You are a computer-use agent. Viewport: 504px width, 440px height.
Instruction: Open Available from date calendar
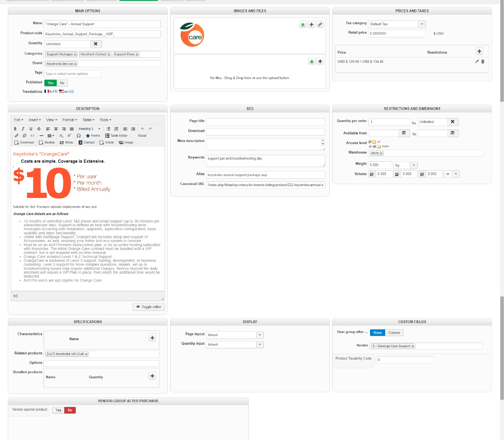404,133
